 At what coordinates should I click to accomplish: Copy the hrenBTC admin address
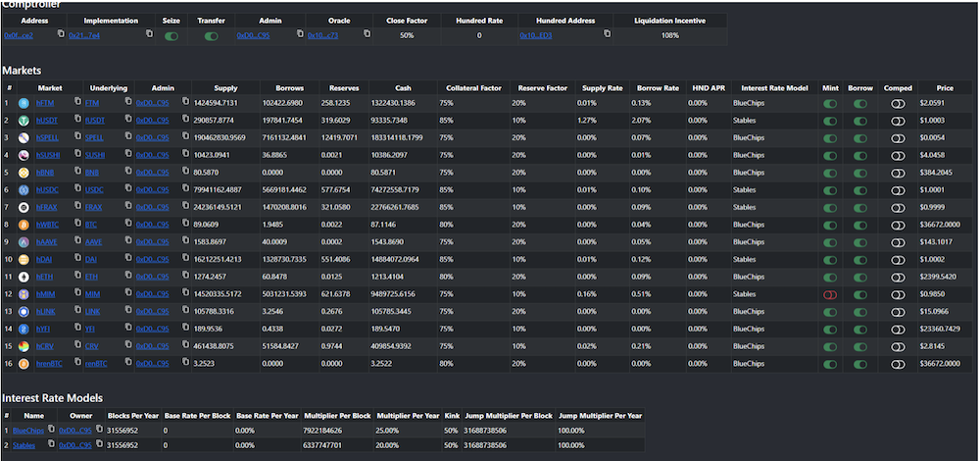185,362
